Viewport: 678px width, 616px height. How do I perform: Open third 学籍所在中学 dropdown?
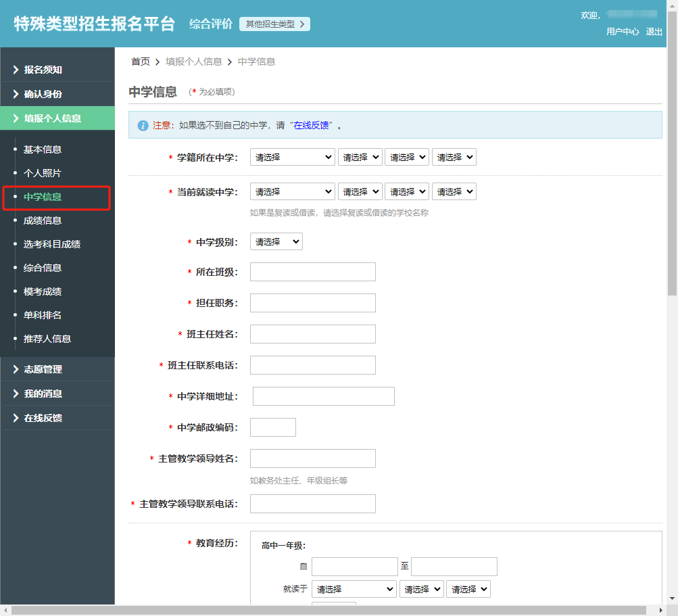click(407, 157)
